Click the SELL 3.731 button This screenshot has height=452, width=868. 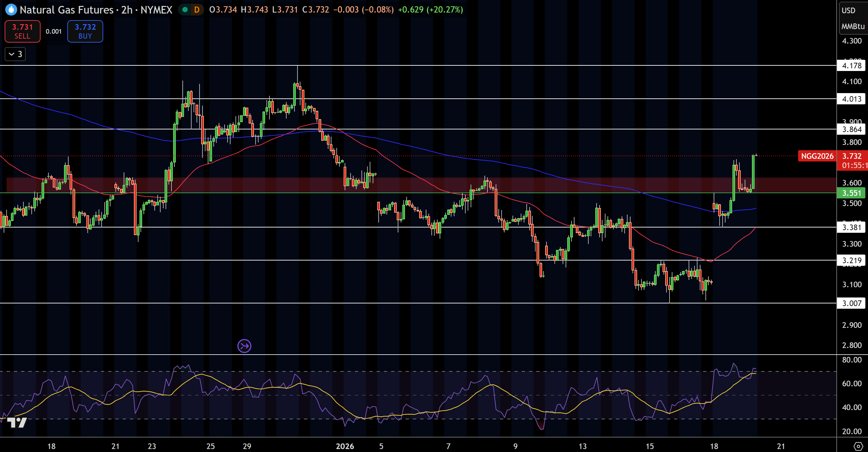point(22,31)
